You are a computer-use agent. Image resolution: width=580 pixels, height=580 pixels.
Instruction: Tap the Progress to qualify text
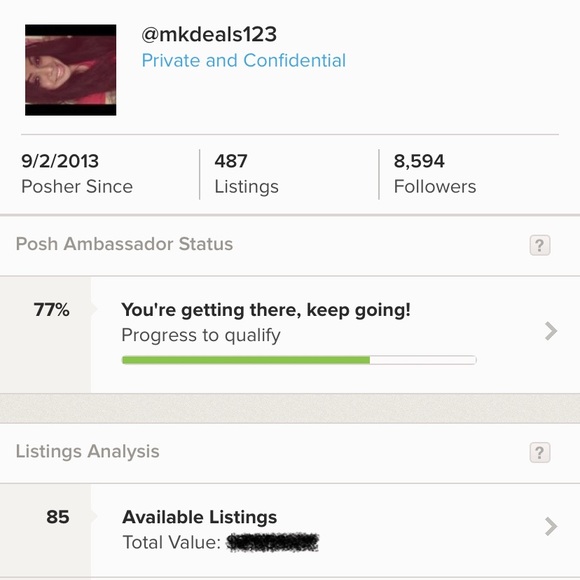click(201, 335)
